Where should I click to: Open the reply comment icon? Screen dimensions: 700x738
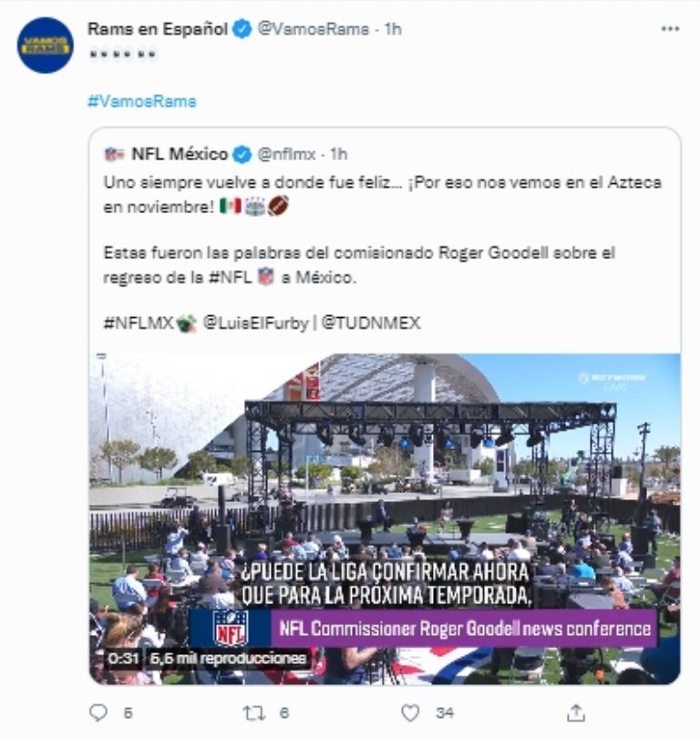tap(98, 712)
